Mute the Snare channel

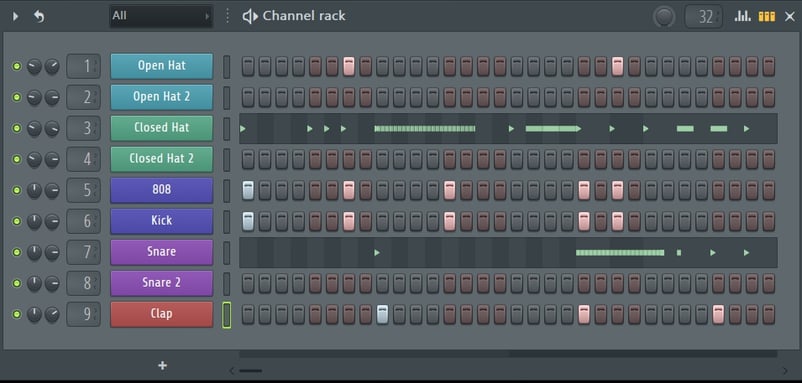[x=17, y=252]
